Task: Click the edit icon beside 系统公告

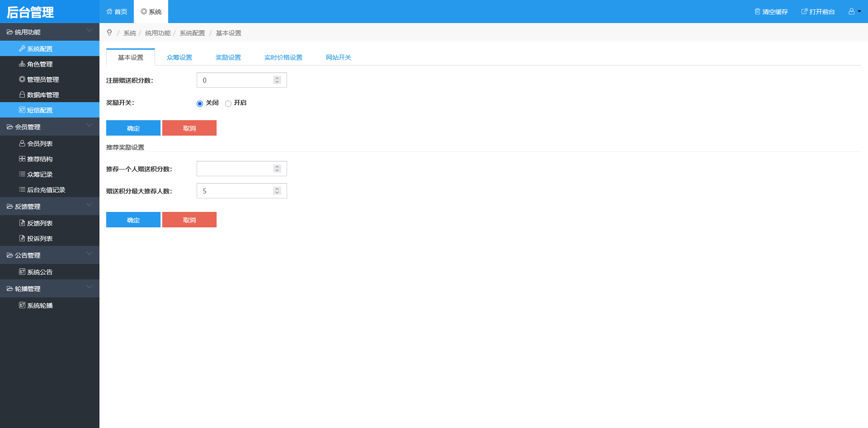Action: point(22,272)
